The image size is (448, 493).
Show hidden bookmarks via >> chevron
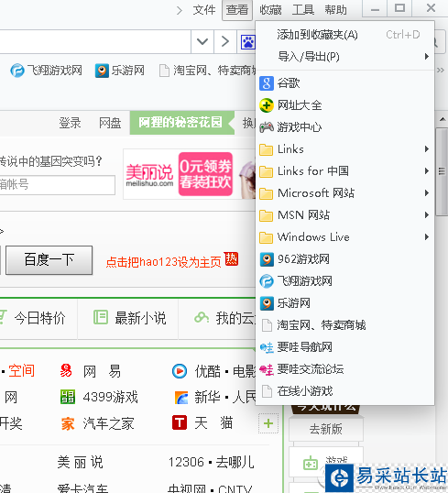[441, 71]
